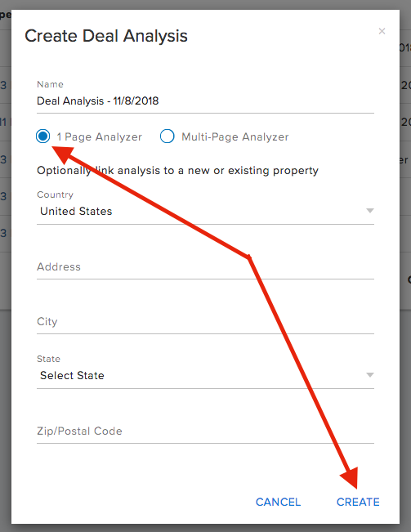Click the 'Multi-Page Analyzer' label text
411x532 pixels.
235,136
